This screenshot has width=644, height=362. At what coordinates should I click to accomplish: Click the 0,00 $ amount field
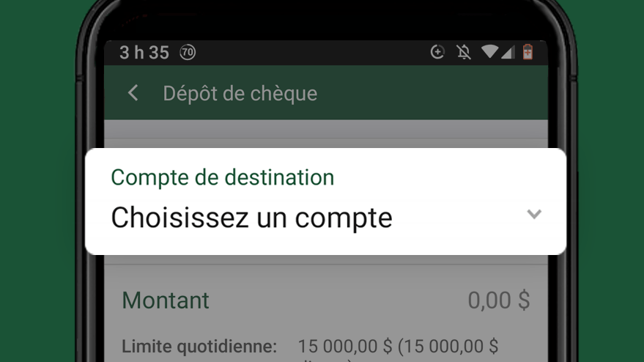pyautogui.click(x=499, y=300)
